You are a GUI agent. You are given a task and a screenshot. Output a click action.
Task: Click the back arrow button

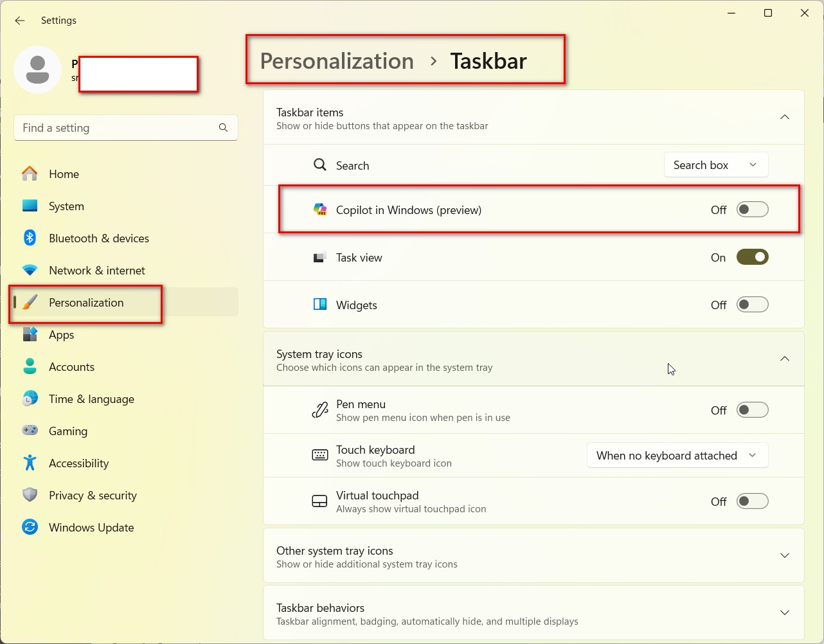(x=19, y=21)
